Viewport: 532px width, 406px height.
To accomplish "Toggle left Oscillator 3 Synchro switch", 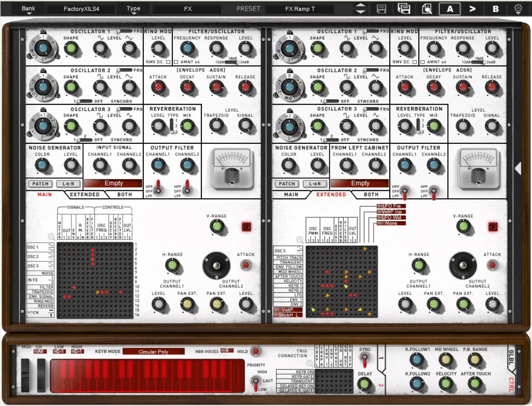I will (85, 140).
